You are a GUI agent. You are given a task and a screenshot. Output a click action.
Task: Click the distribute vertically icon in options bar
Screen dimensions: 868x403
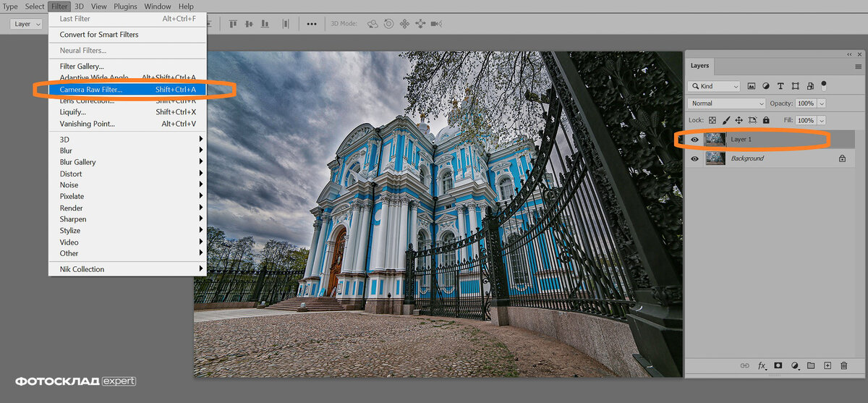point(286,24)
